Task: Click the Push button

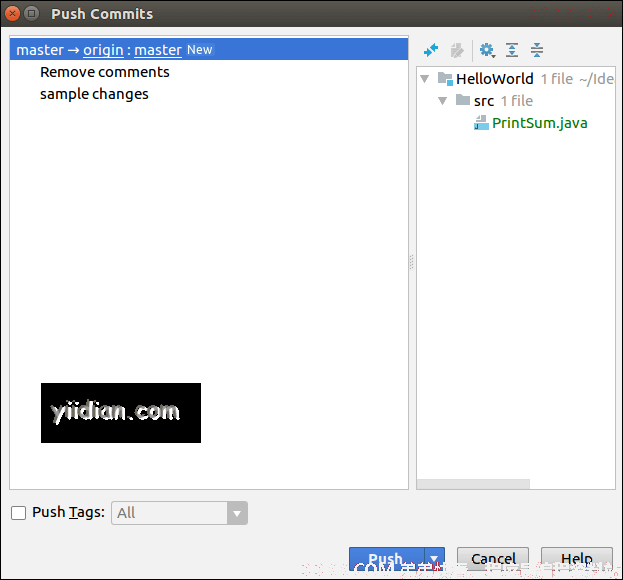Action: pyautogui.click(x=387, y=559)
